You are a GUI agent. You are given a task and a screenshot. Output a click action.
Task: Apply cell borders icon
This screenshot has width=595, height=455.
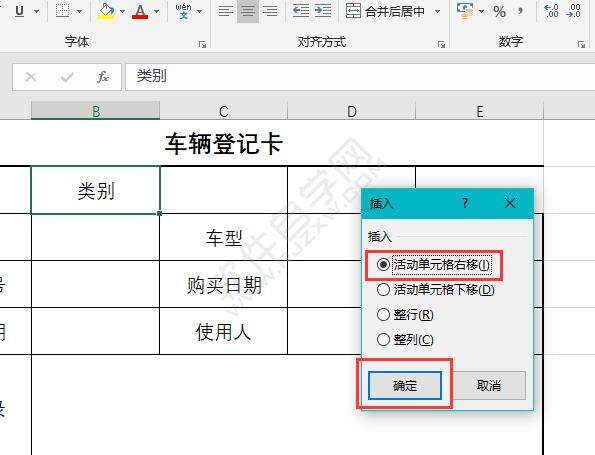[63, 11]
